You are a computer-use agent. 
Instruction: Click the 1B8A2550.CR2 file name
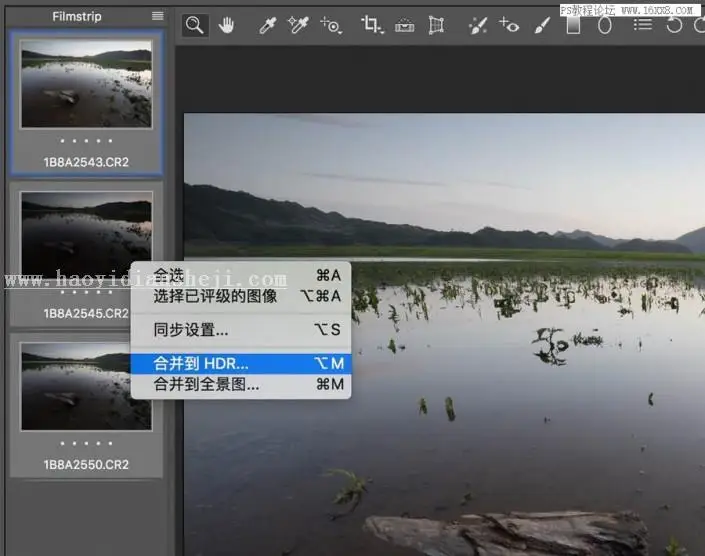pyautogui.click(x=86, y=464)
